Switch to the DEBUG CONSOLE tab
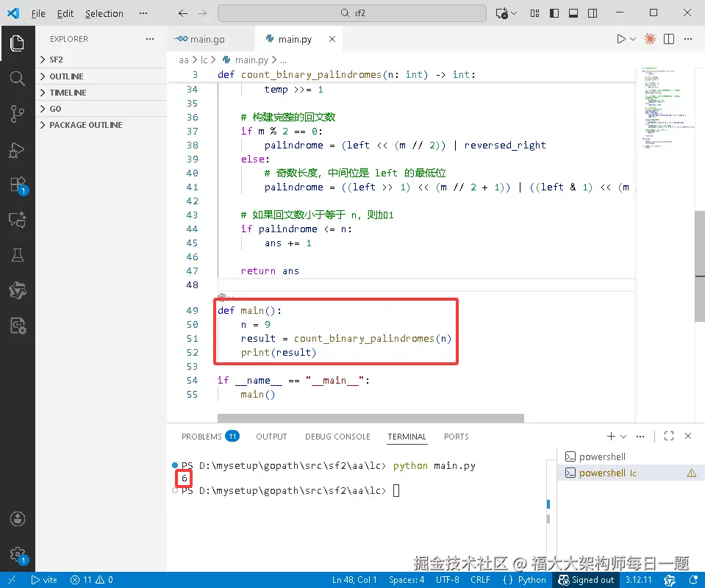Screen dimensions: 705x588 [x=337, y=436]
